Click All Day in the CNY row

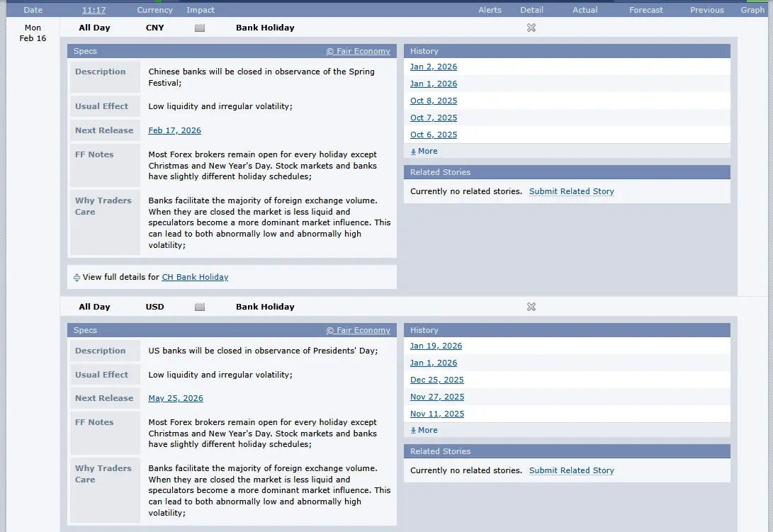[x=94, y=28]
